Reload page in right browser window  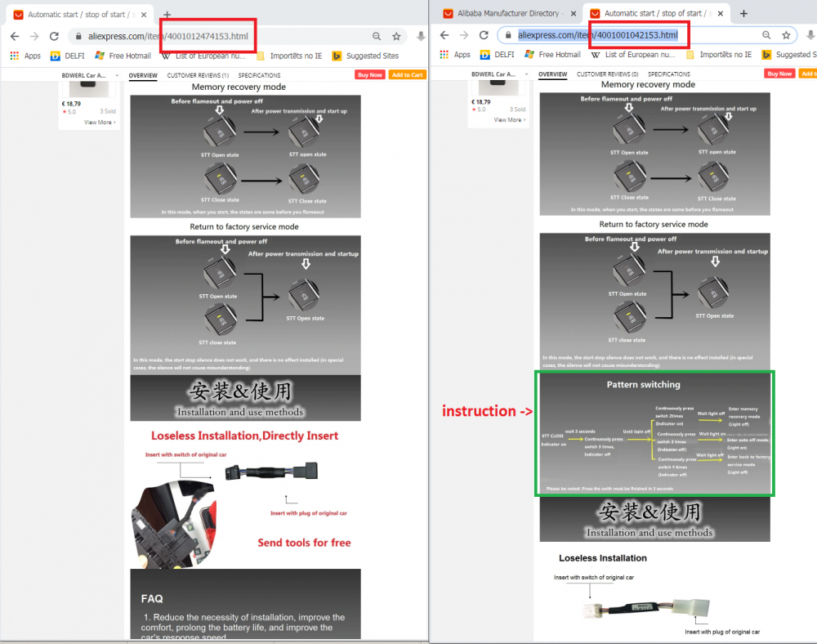point(484,35)
